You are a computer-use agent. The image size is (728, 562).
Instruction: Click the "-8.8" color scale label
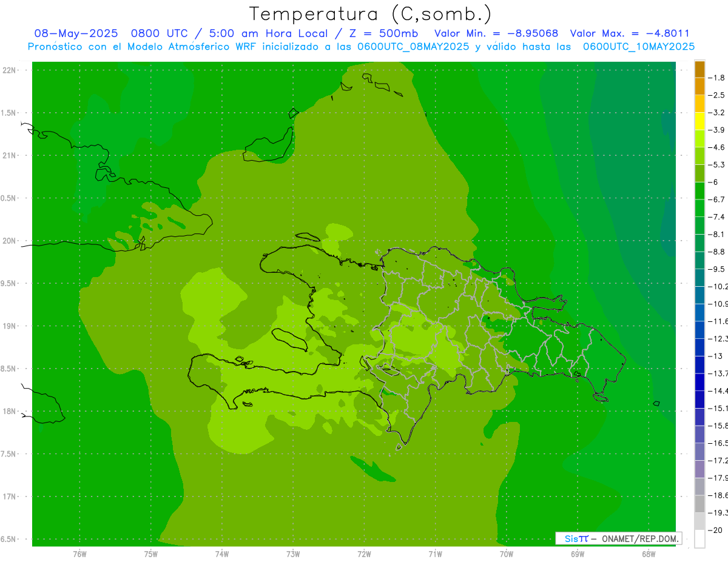[x=716, y=252]
